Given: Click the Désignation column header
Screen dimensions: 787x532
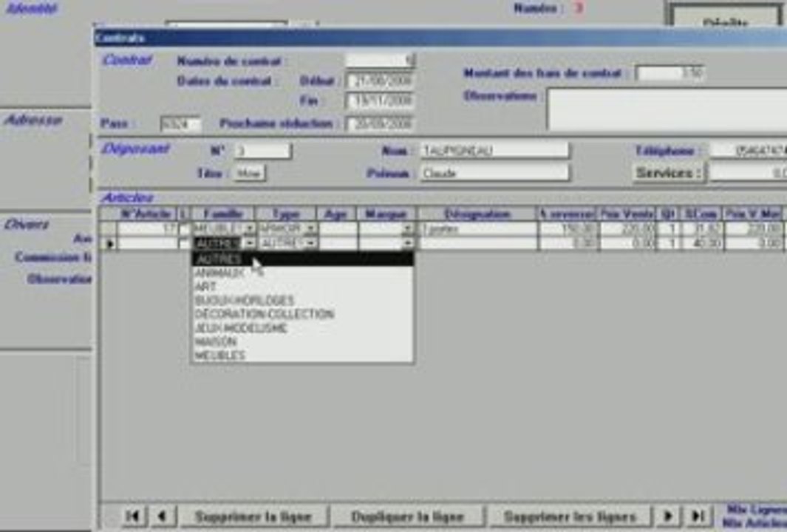Looking at the screenshot, I should point(477,214).
